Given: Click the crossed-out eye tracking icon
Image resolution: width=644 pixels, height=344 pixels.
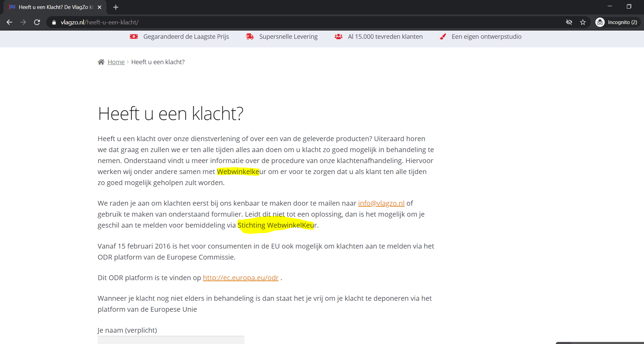Looking at the screenshot, I should point(569,22).
